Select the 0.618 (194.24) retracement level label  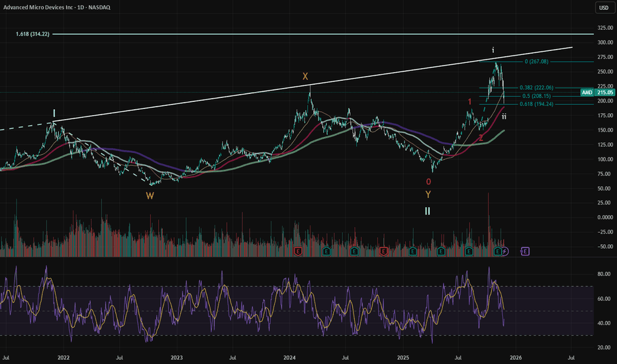[x=536, y=104]
